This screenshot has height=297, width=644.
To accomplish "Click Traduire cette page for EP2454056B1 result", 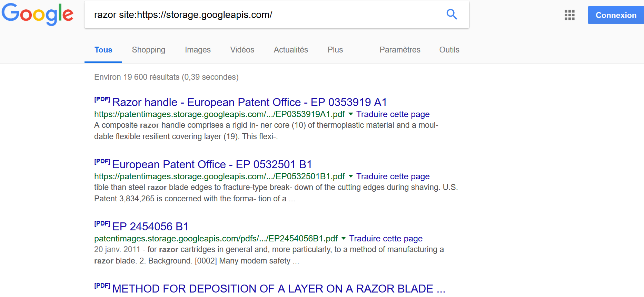I will click(386, 239).
